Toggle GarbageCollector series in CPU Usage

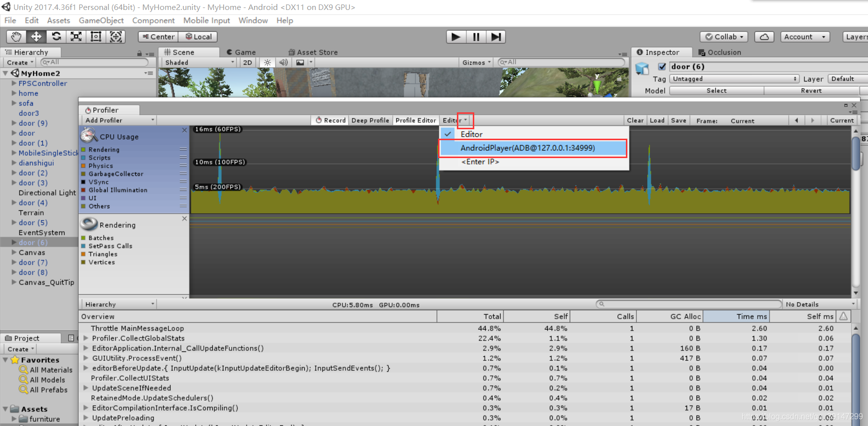(x=84, y=174)
